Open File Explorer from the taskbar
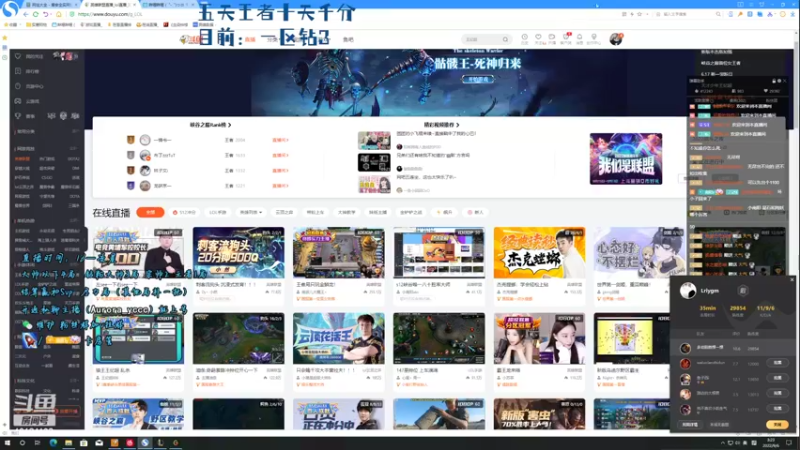The image size is (800, 450). (x=68, y=443)
